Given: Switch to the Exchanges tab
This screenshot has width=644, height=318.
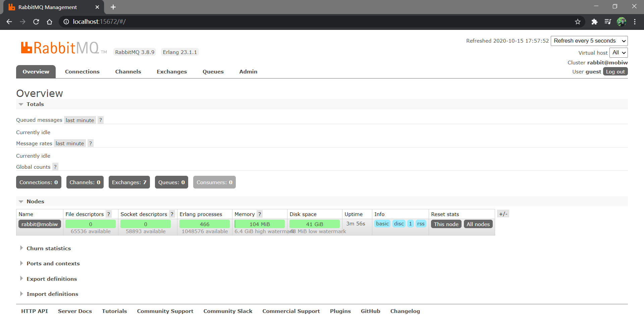Looking at the screenshot, I should click(x=172, y=72).
